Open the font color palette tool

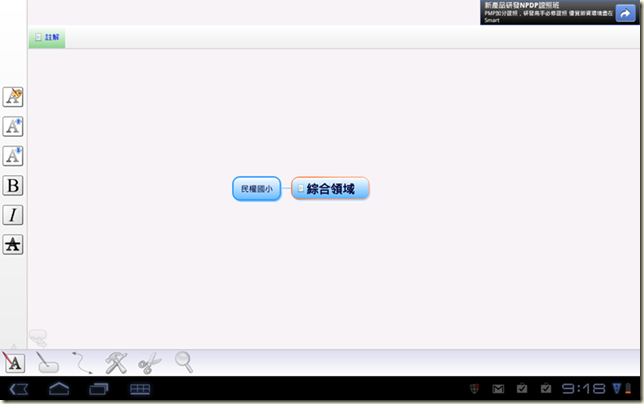13,97
